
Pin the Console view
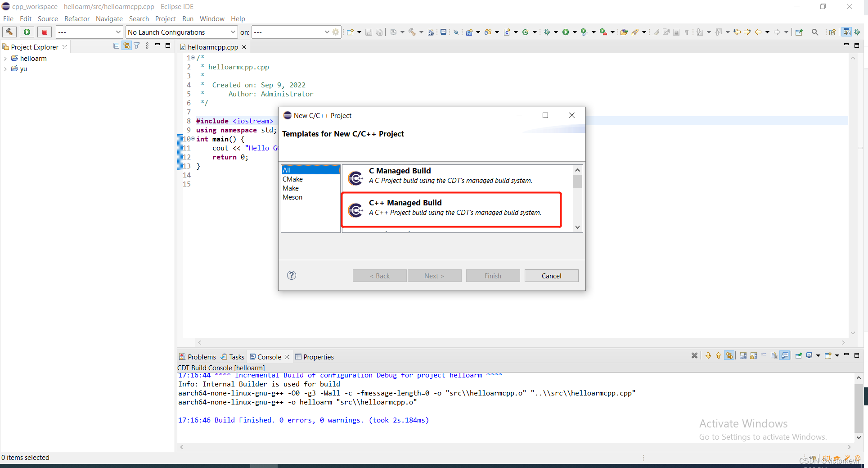coord(798,355)
